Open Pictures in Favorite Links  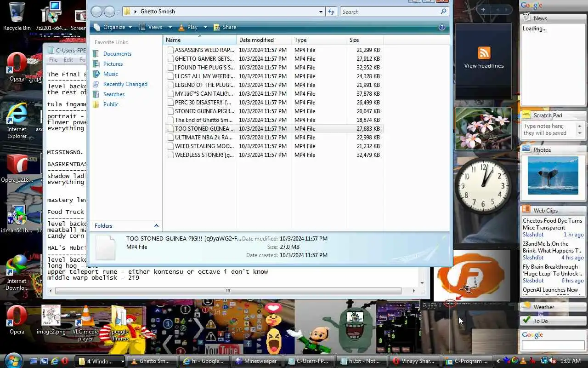(x=113, y=64)
